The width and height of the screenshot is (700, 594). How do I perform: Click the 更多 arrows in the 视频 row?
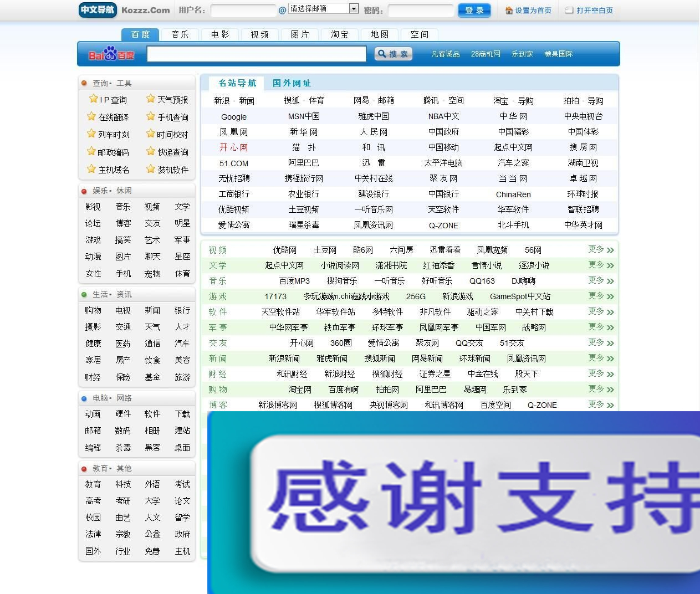click(610, 250)
